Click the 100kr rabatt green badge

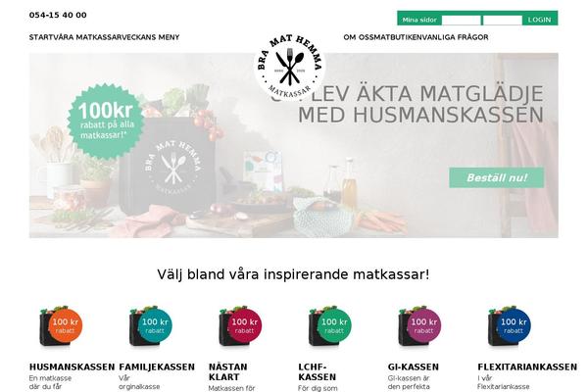[106, 122]
